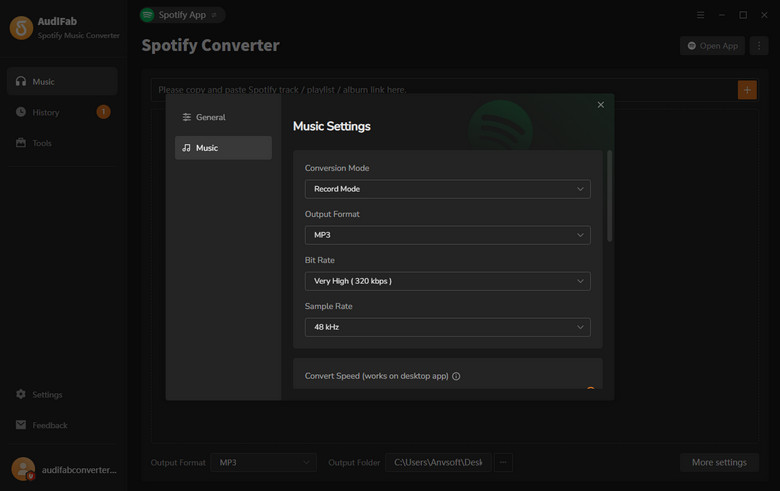Maximize the AudiFab window
Image resolution: width=780 pixels, height=491 pixels.
[743, 15]
